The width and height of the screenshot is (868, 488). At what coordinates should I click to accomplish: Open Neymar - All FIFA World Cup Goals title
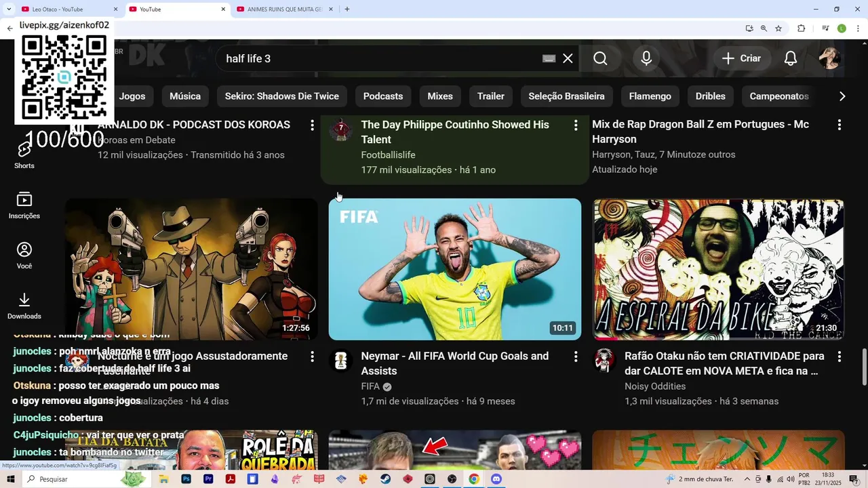pyautogui.click(x=455, y=363)
